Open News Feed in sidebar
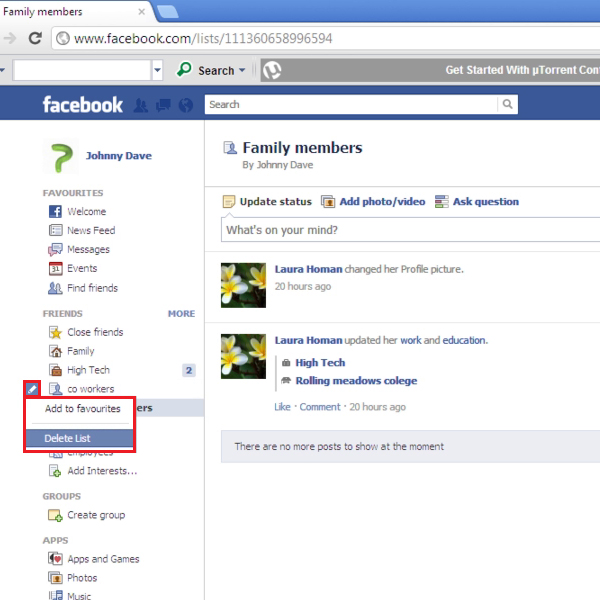 pos(91,230)
